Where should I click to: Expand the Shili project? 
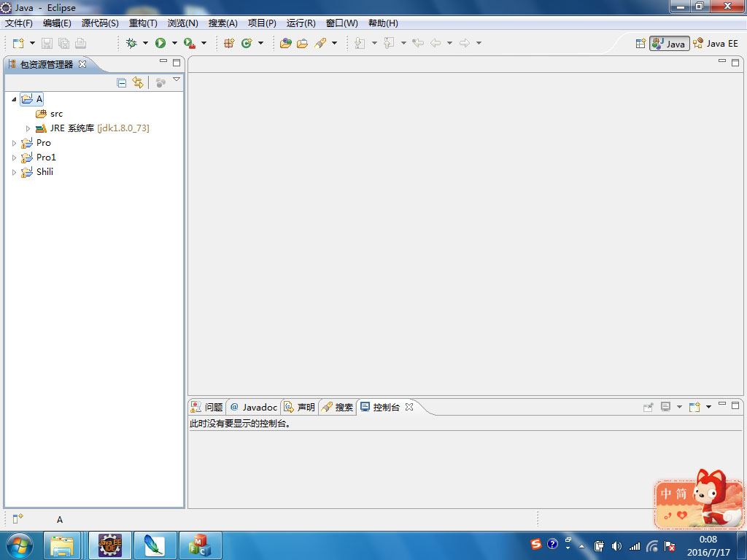pos(14,172)
